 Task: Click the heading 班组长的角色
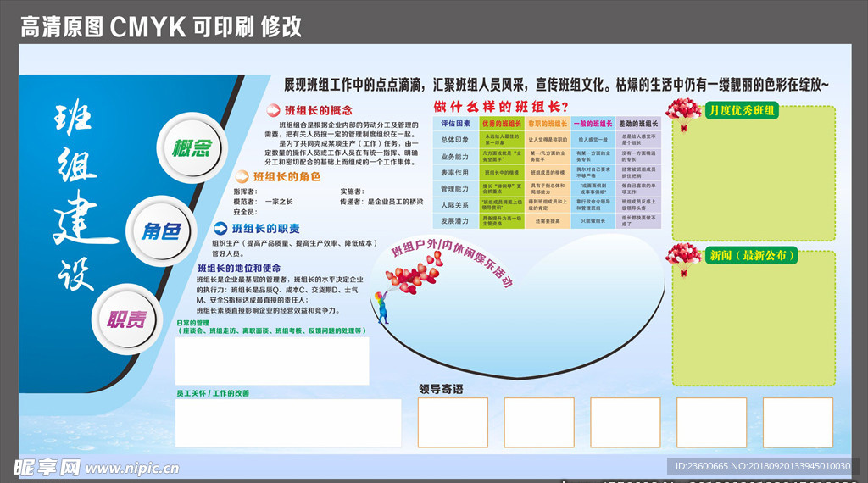287,176
